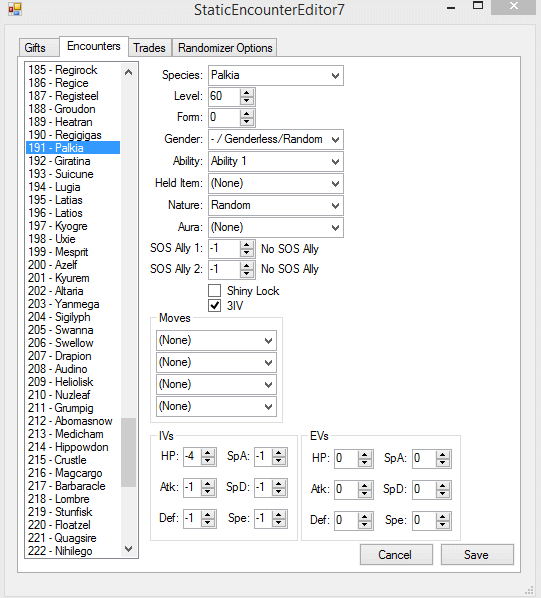Close the StaticEncounterEditor7 window
This screenshot has height=598, width=541.
coord(513,7)
